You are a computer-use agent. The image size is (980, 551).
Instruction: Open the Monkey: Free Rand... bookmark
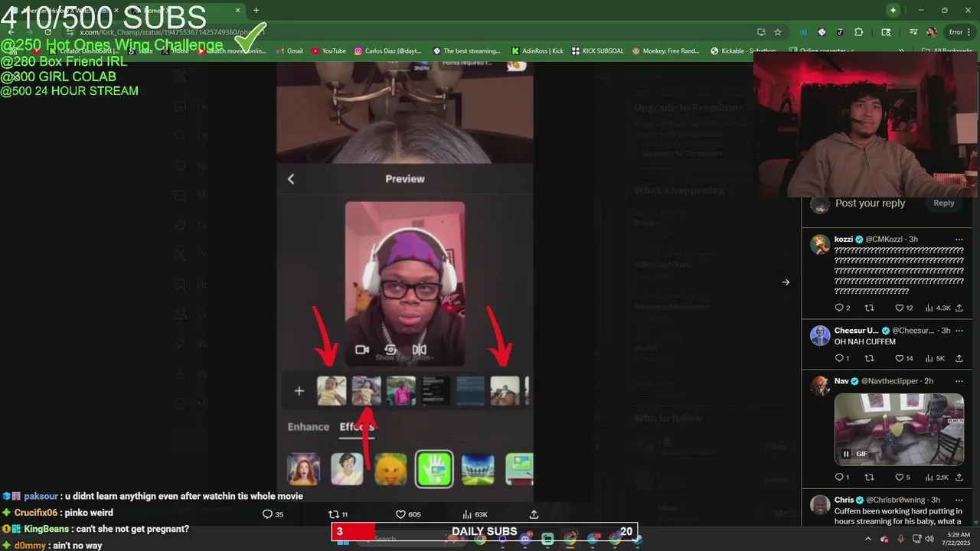pyautogui.click(x=665, y=51)
